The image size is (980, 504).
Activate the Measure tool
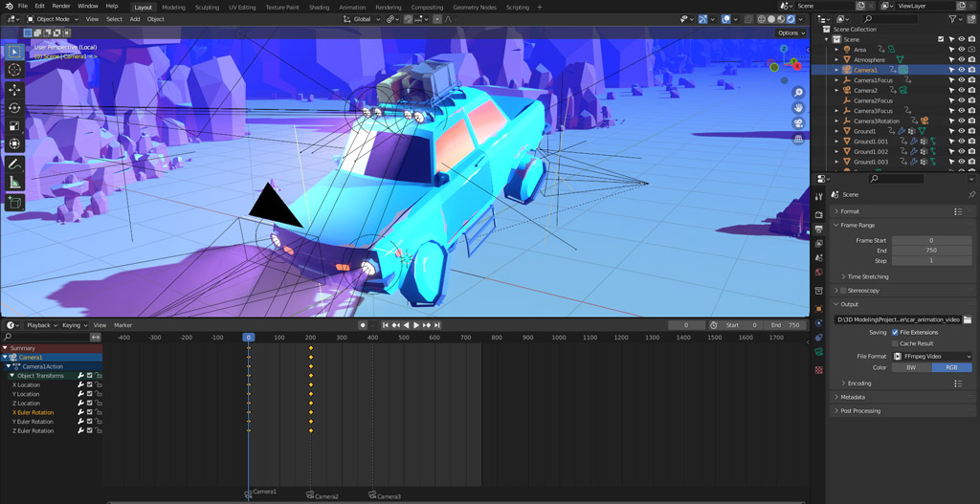click(x=14, y=182)
